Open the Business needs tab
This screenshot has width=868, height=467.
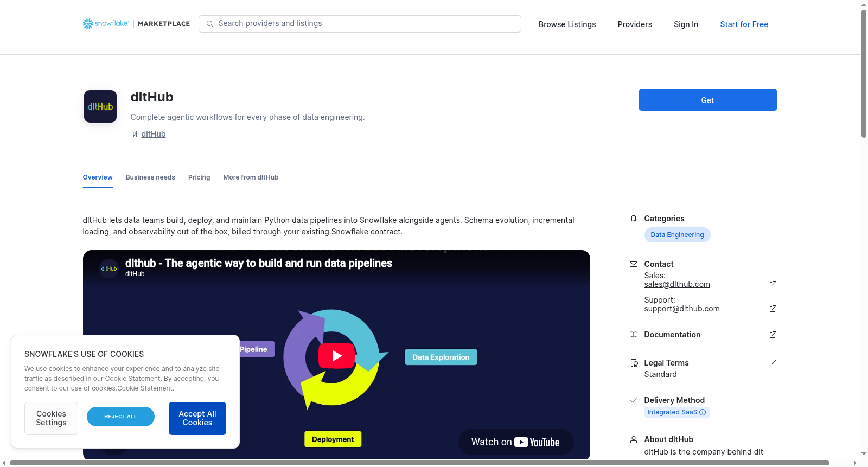point(150,177)
